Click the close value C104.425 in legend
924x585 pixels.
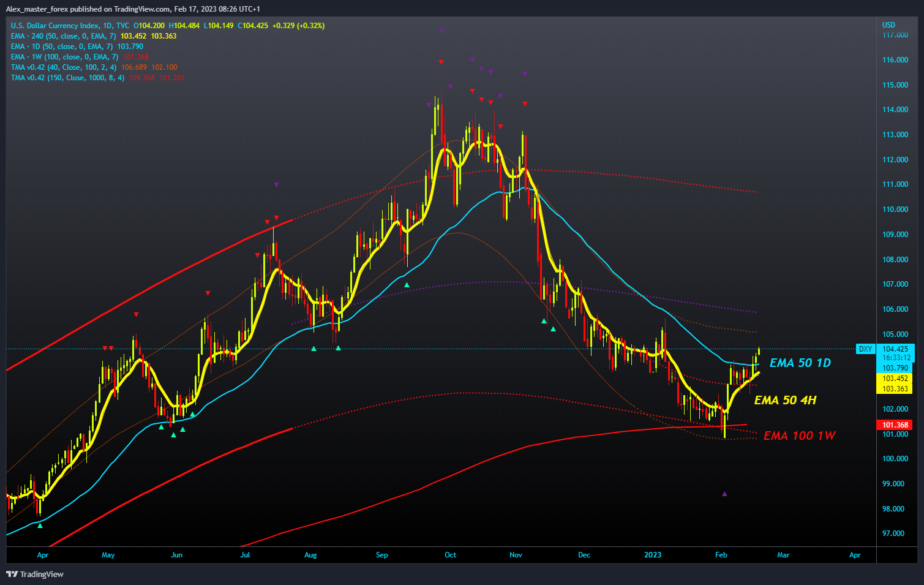pyautogui.click(x=253, y=26)
